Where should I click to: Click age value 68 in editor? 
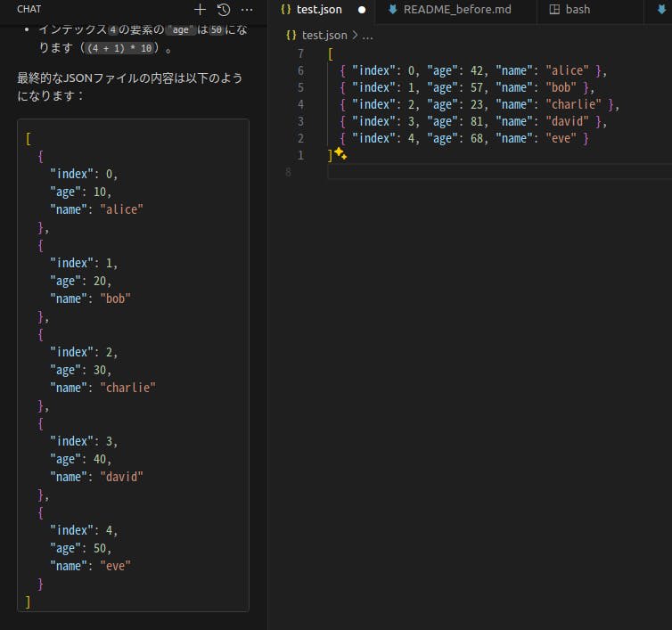pyautogui.click(x=477, y=138)
